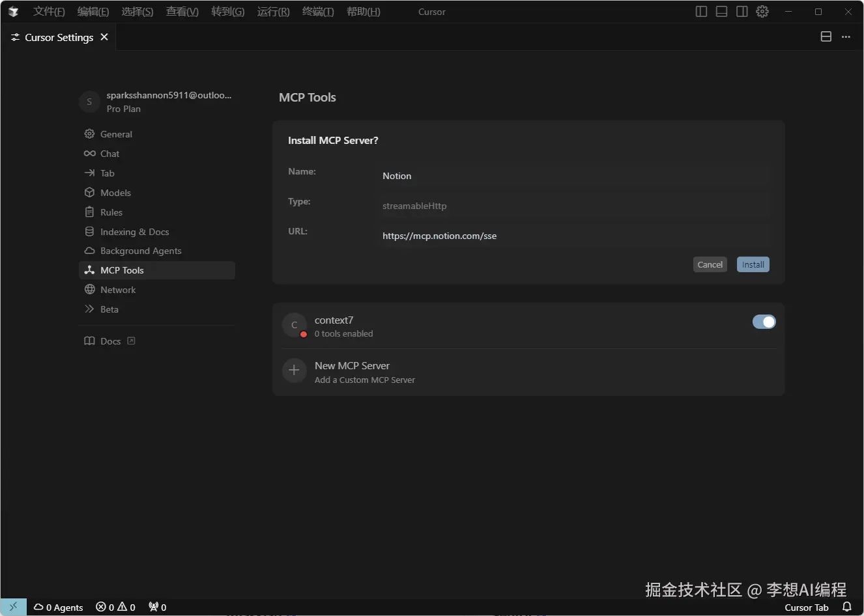
Task: Open Beta settings section
Action: pos(156,309)
